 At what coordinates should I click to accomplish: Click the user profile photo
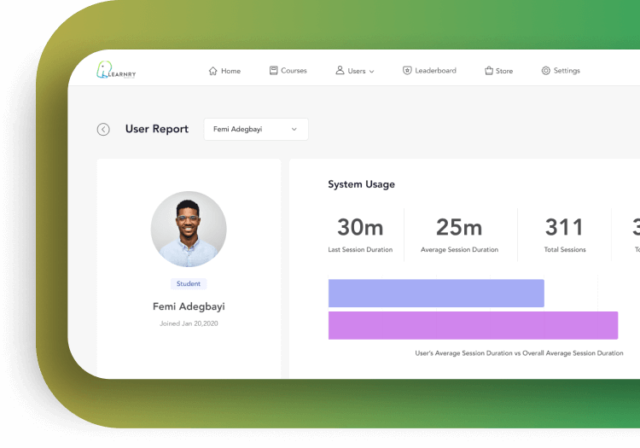click(188, 229)
